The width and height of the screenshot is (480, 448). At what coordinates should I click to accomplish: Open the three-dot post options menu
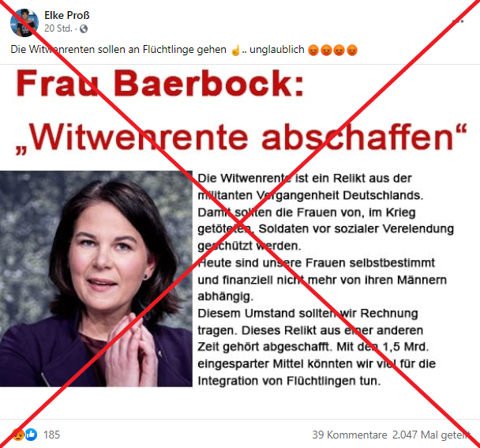pos(458,21)
